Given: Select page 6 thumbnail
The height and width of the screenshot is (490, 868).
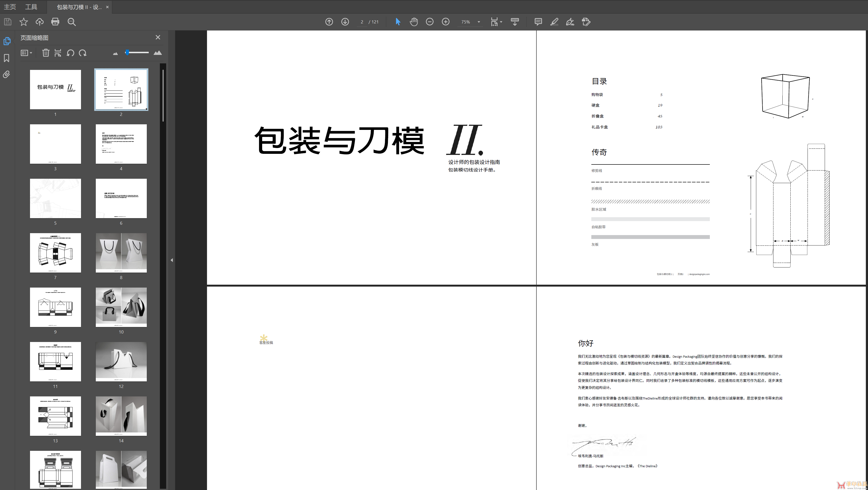Looking at the screenshot, I should [x=121, y=199].
